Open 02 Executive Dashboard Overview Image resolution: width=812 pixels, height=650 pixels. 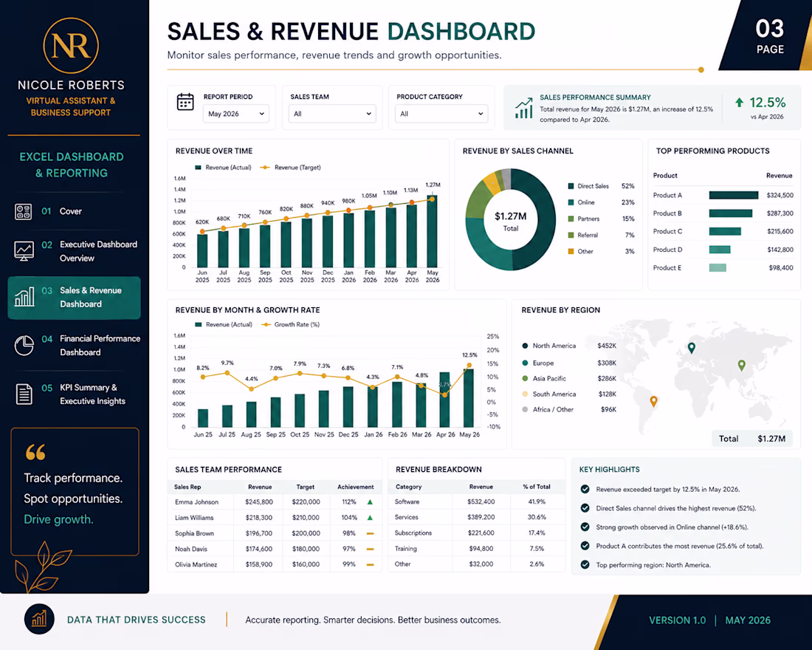[x=74, y=251]
